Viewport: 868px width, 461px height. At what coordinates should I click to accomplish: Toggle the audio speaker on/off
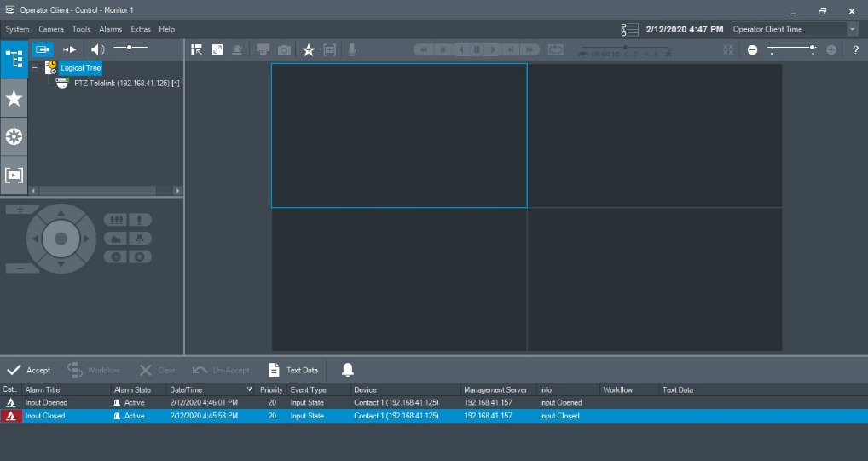[97, 49]
